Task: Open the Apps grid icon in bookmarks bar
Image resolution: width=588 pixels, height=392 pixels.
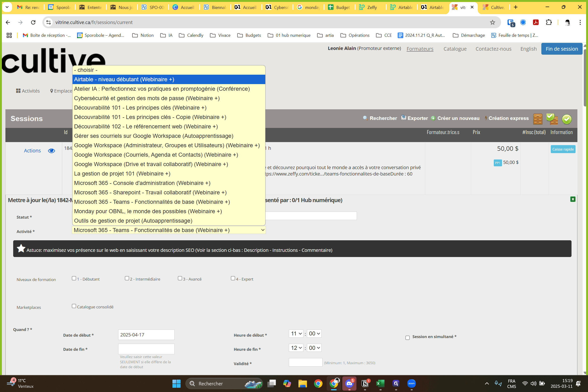Action: tap(9, 35)
